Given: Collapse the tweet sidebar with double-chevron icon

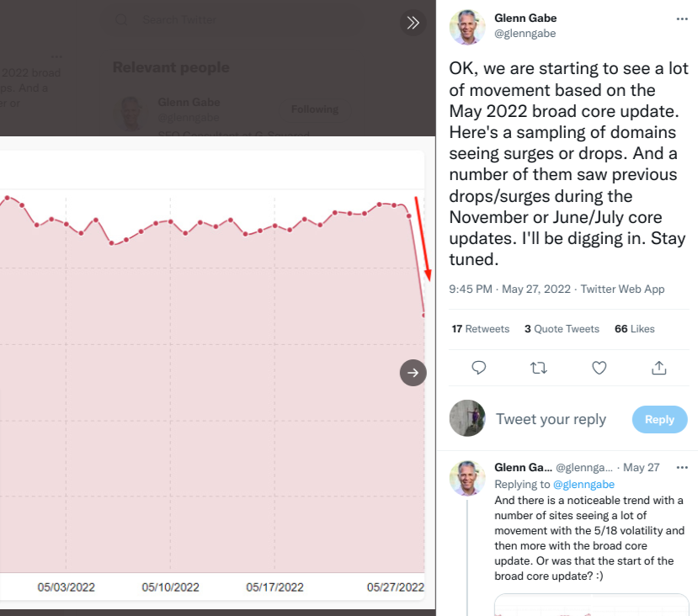Looking at the screenshot, I should click(x=413, y=23).
